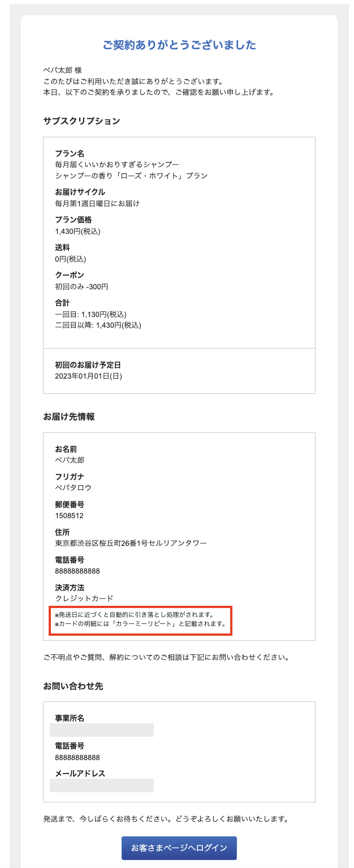Image resolution: width=354 pixels, height=868 pixels.
Task: Select the plan price 1,430円(税込)
Action: pyautogui.click(x=77, y=231)
